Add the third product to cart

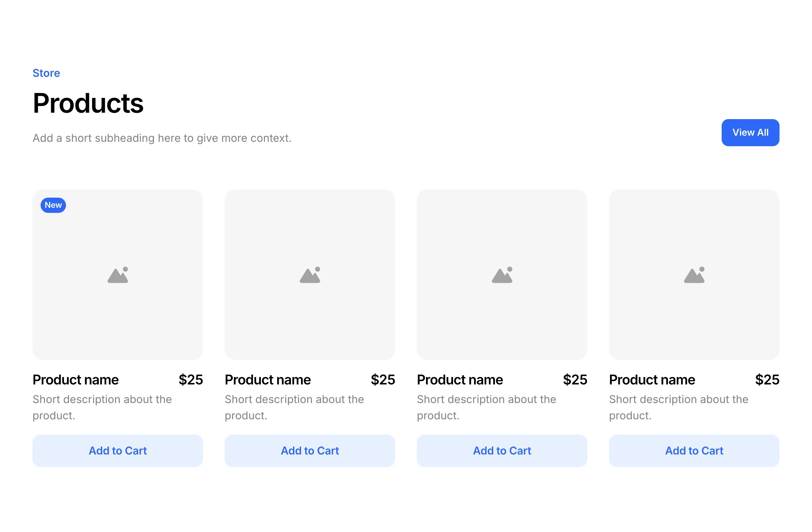502,450
